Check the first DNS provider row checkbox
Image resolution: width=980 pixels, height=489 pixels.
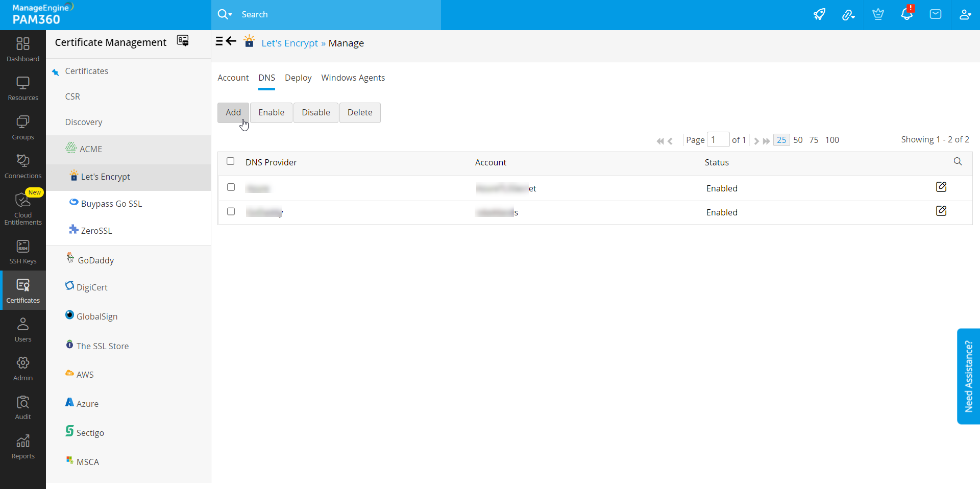click(231, 187)
